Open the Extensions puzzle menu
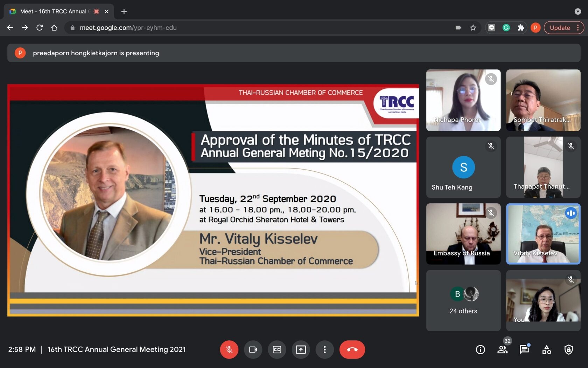The width and height of the screenshot is (588, 368). pyautogui.click(x=521, y=28)
